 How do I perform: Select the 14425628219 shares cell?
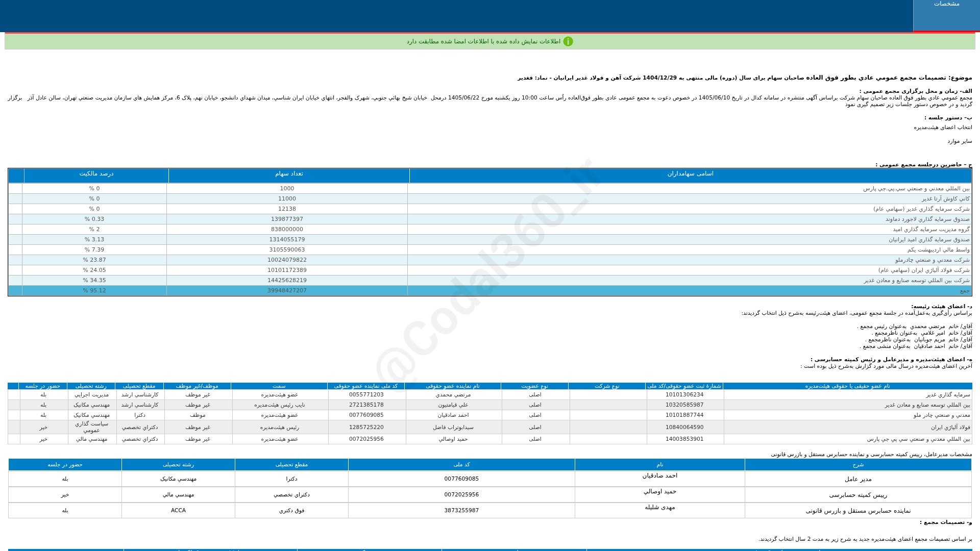(x=287, y=280)
